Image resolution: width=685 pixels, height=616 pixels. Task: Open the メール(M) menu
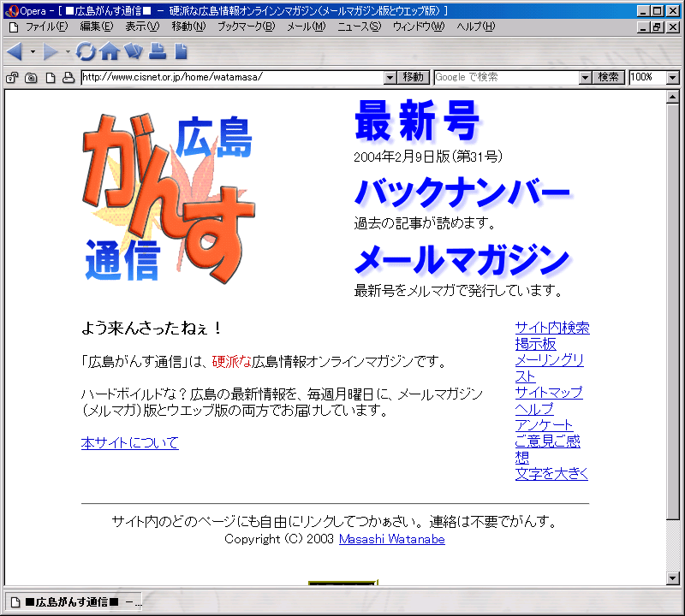(x=307, y=27)
